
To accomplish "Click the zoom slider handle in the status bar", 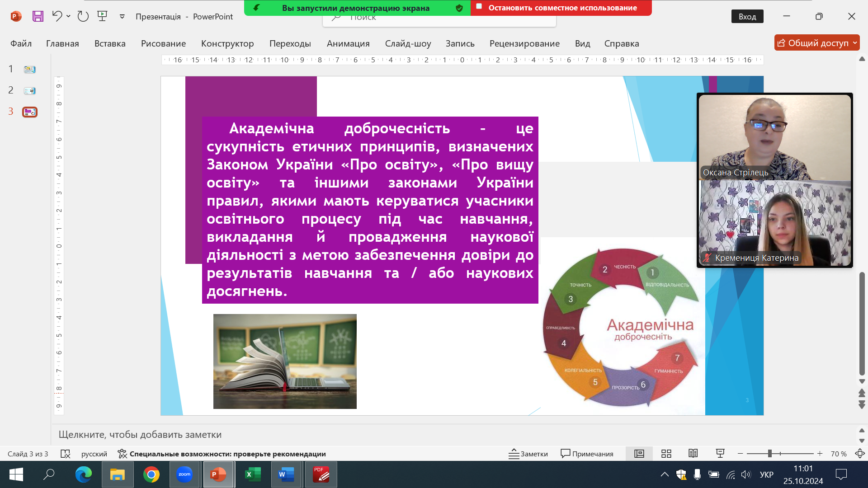I will click(769, 454).
